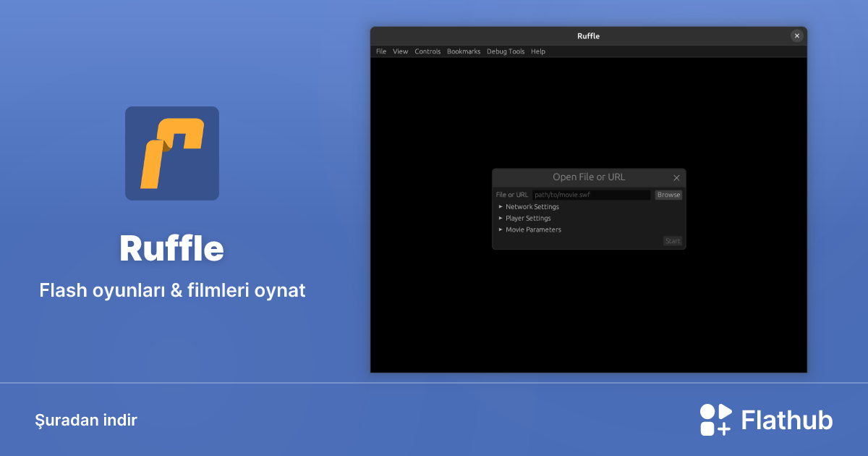Image resolution: width=868 pixels, height=456 pixels.
Task: Click the Start button
Action: coord(672,241)
